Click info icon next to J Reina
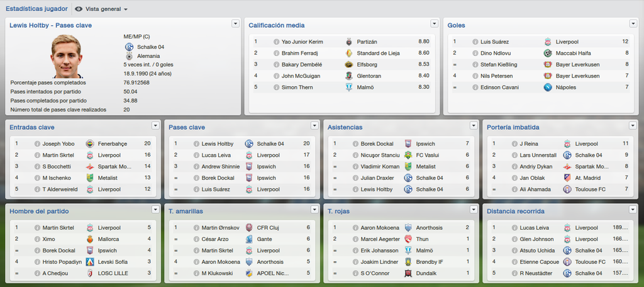This screenshot has height=287, width=644. (514, 144)
